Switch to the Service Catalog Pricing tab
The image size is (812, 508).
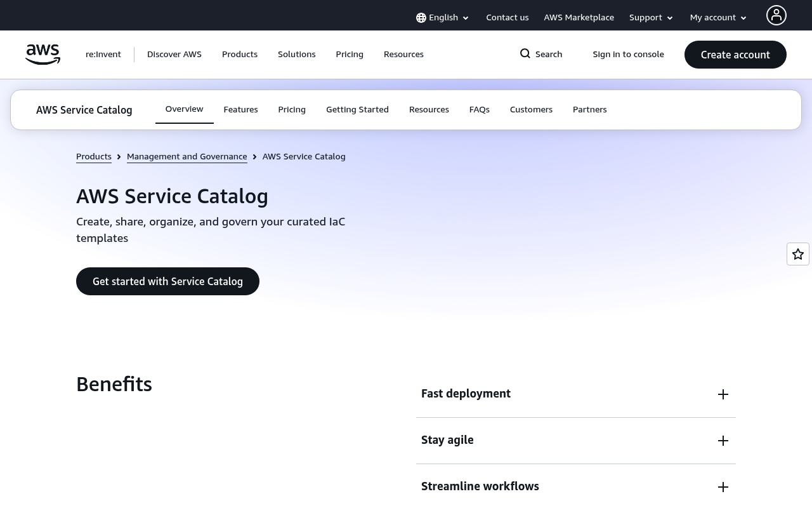tap(292, 110)
